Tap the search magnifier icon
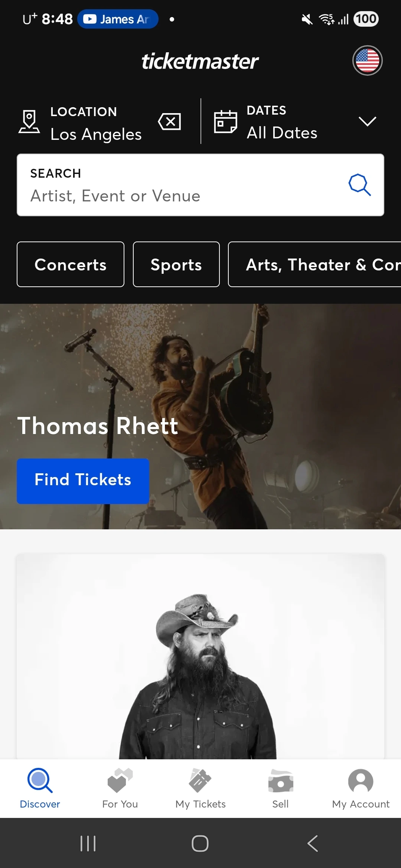 pyautogui.click(x=359, y=185)
